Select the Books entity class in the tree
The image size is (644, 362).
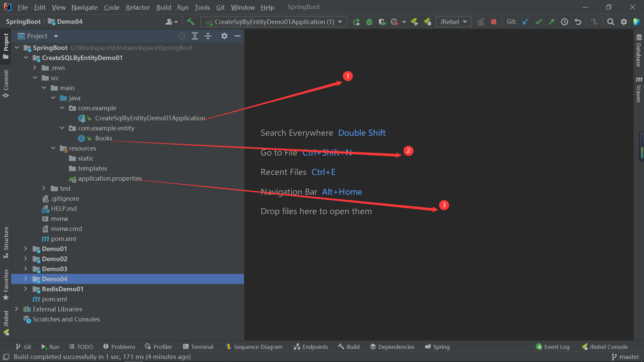click(x=104, y=138)
